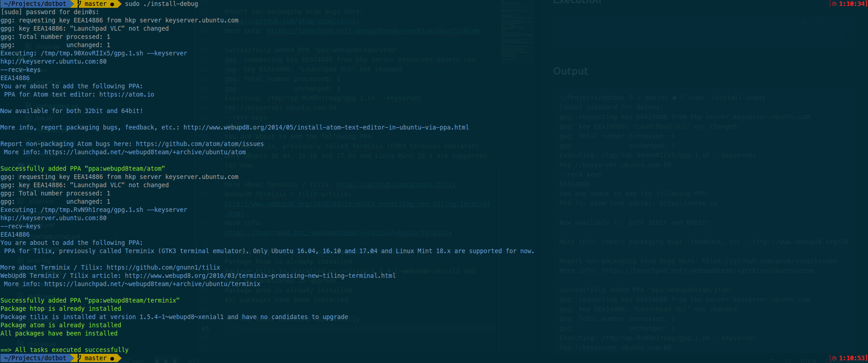This screenshot has width=868, height=363.
Task: Open the launchpad archive/ubuntu/terminix link in terminal
Action: [x=152, y=284]
